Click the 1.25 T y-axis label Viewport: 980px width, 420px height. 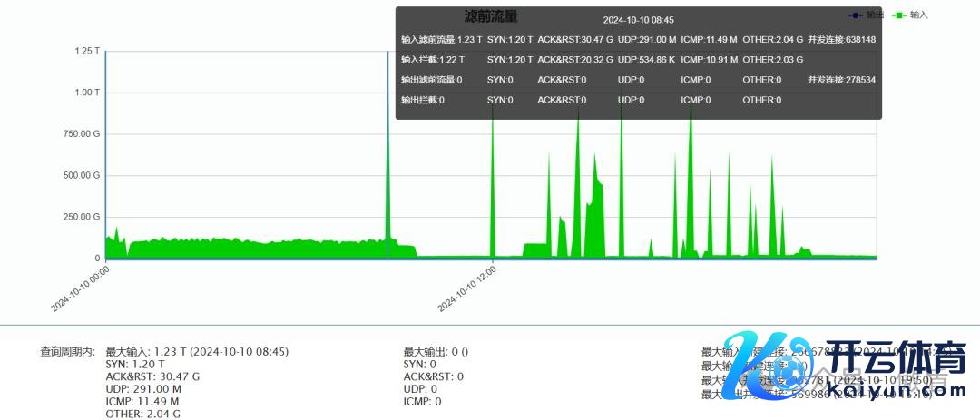(x=87, y=51)
